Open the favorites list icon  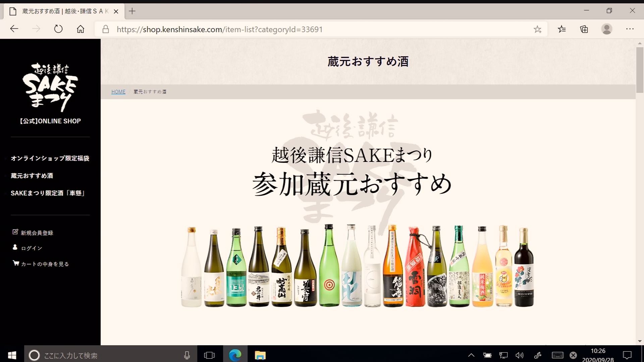click(x=562, y=29)
